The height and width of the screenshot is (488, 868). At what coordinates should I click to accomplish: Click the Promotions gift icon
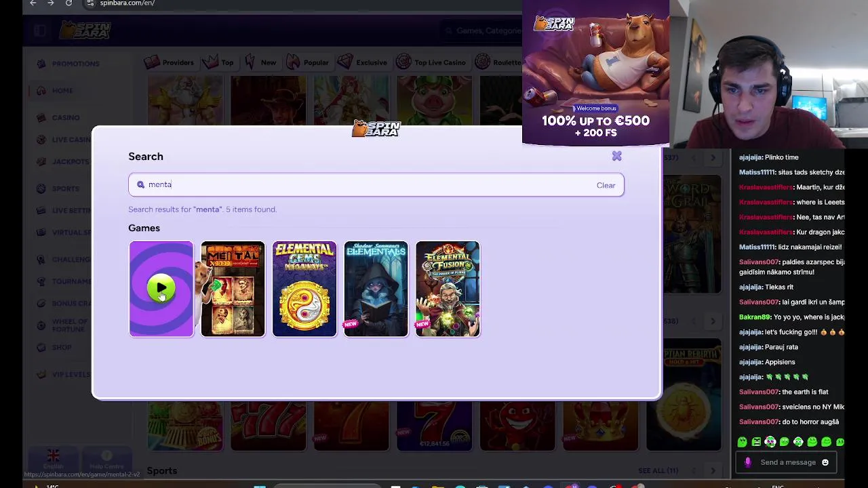41,64
